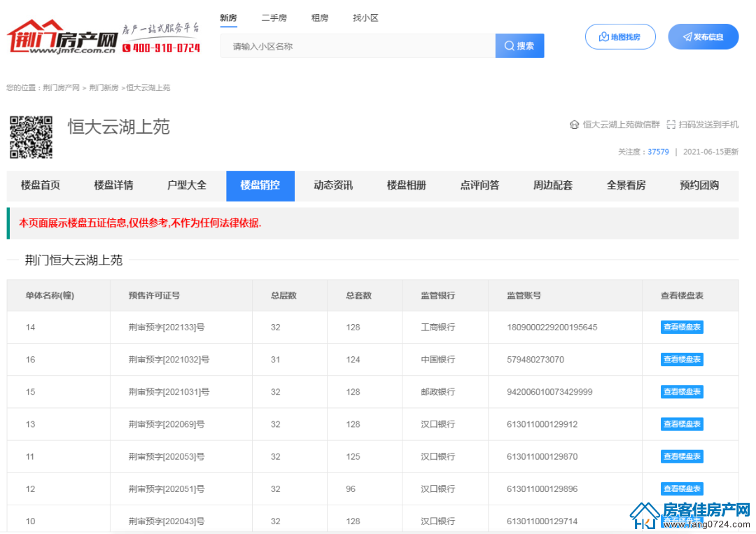
Task: Click account number 579480273070
Action: 535,360
